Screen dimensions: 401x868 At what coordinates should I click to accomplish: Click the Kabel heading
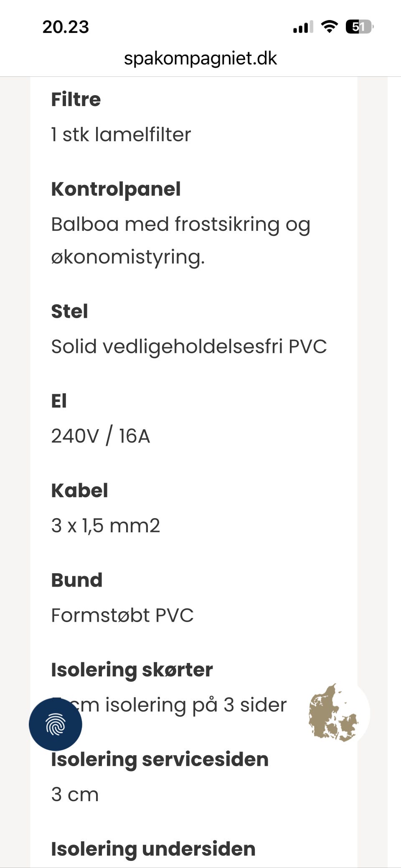[79, 490]
